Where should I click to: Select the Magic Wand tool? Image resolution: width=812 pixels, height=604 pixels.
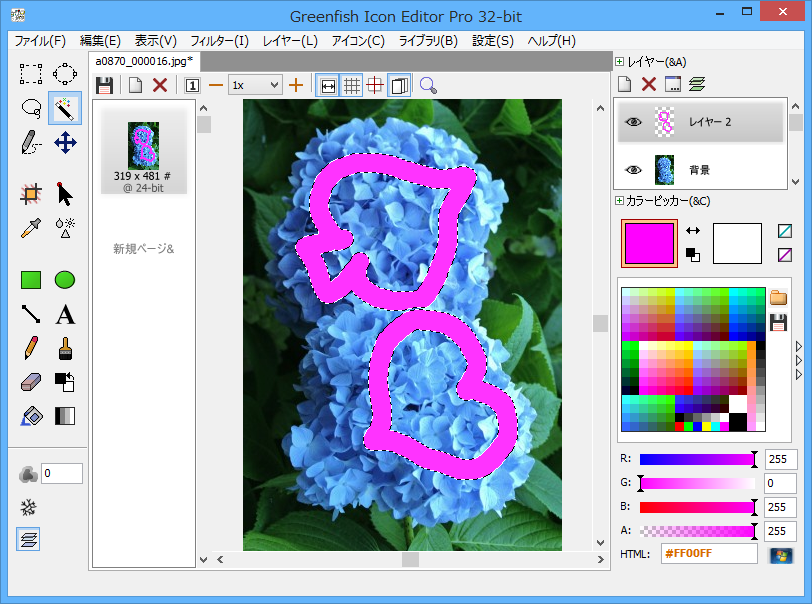[x=64, y=108]
